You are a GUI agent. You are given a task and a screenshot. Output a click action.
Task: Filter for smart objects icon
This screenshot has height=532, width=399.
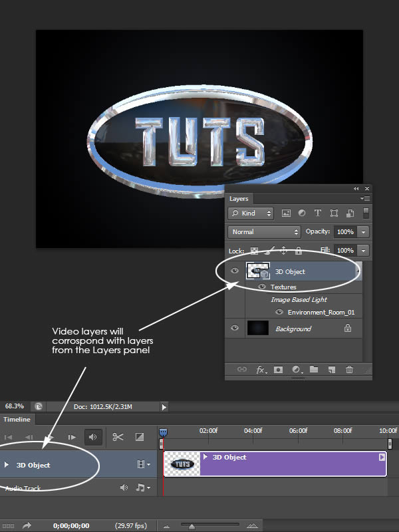(x=350, y=213)
